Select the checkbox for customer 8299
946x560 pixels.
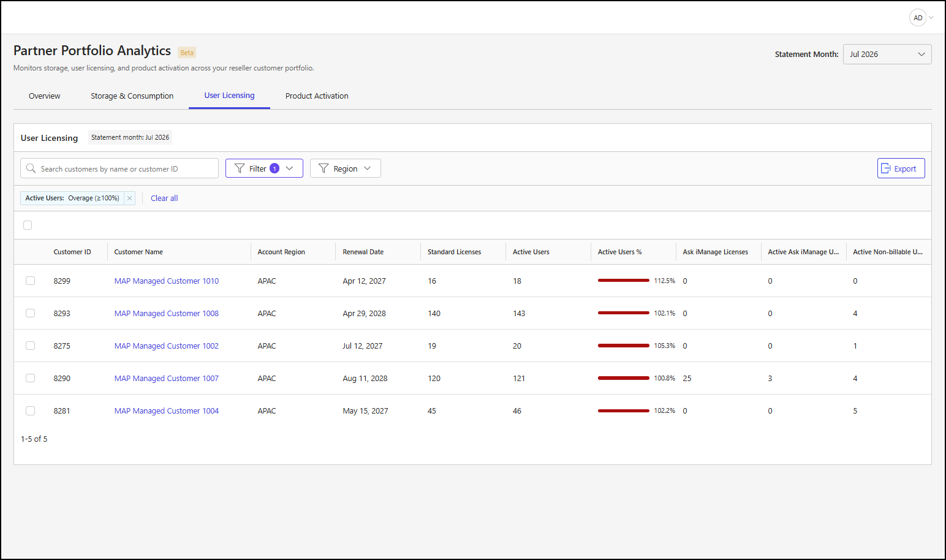(30, 281)
